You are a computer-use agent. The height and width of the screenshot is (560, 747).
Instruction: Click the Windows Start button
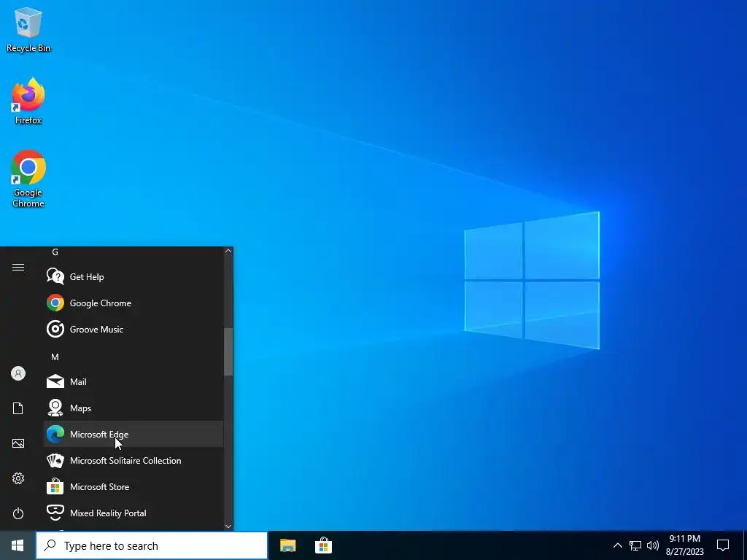click(18, 545)
